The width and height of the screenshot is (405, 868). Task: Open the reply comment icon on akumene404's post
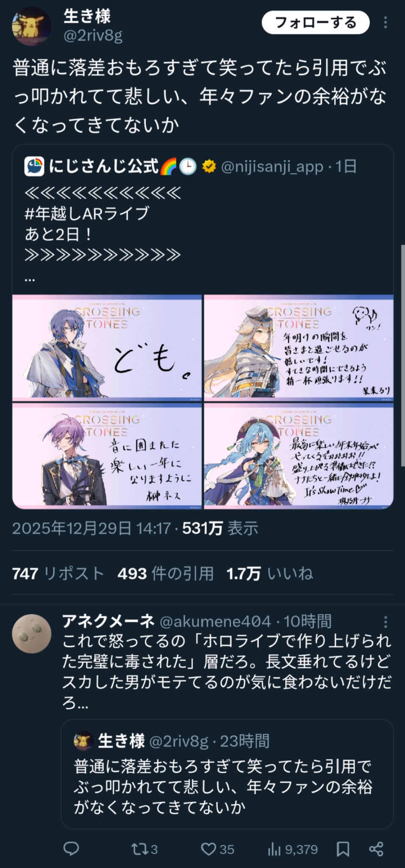point(71,849)
